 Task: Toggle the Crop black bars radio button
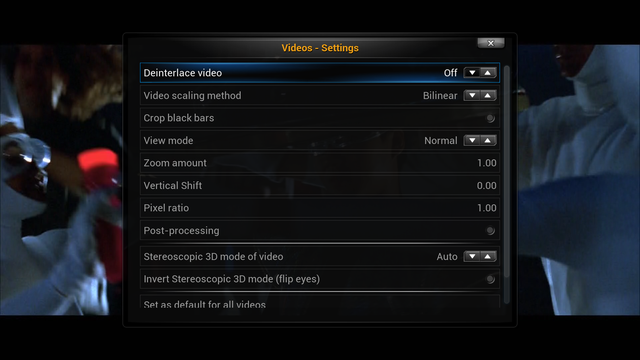[490, 118]
